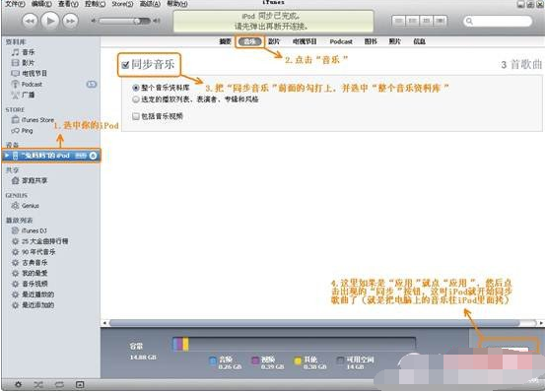
Task: Select the 整个音乐资料库 radio button
Action: pyautogui.click(x=136, y=88)
